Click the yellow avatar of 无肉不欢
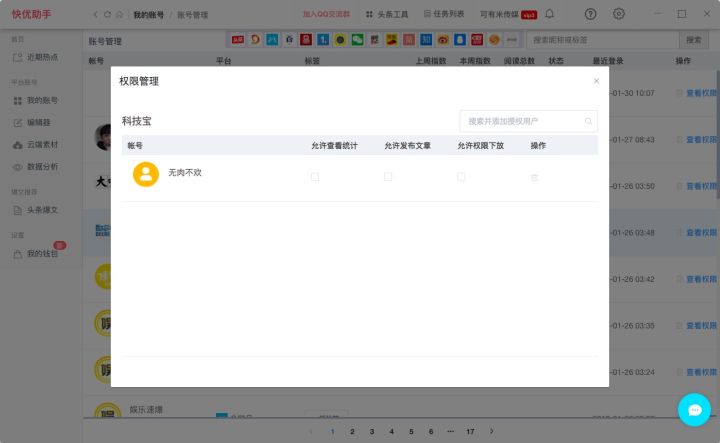This screenshot has height=443, width=720. pos(146,174)
